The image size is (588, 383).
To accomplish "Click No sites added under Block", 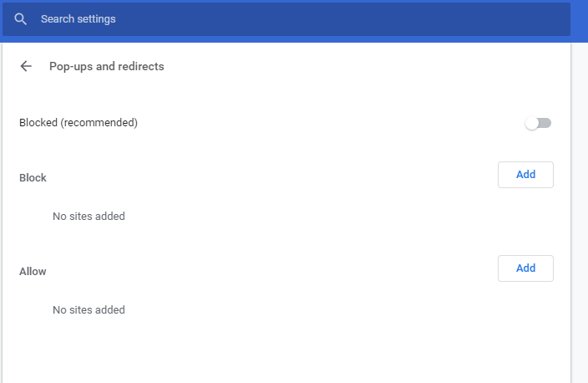I will click(89, 217).
